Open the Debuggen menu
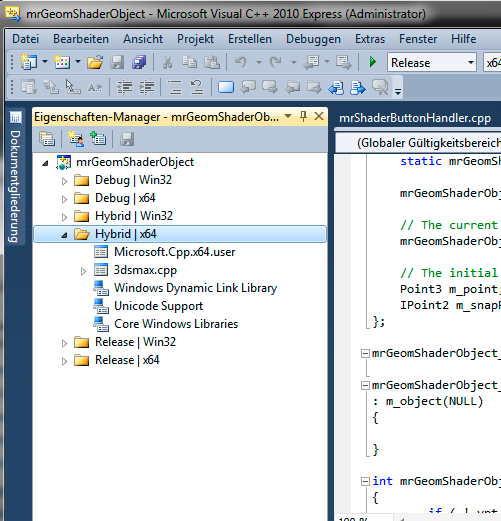Image resolution: width=501 pixels, height=521 pixels. 313,39
